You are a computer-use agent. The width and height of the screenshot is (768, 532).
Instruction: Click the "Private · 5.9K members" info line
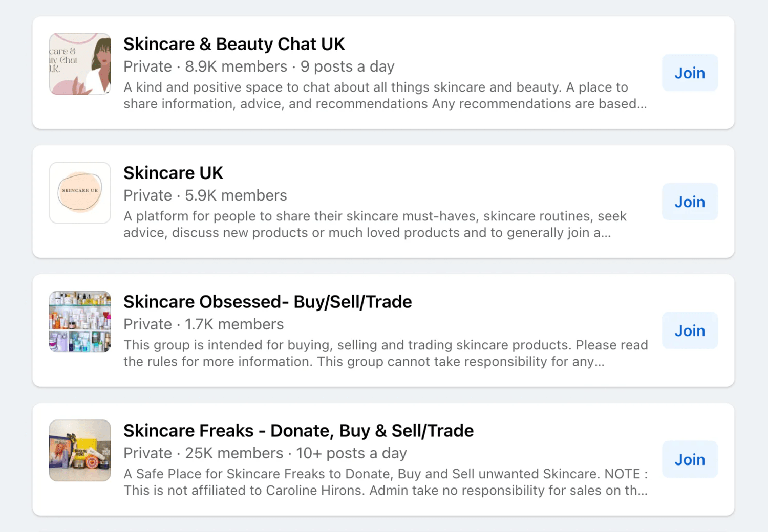tap(205, 195)
